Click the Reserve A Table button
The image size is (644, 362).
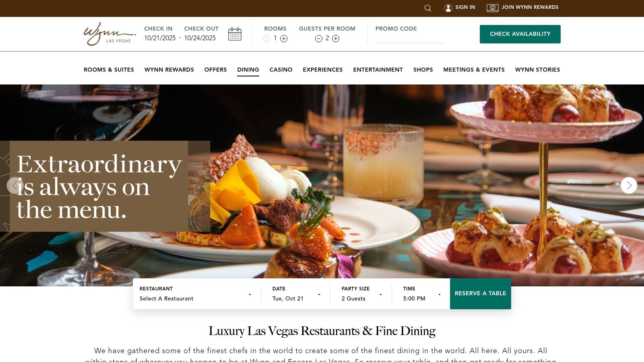[481, 294]
